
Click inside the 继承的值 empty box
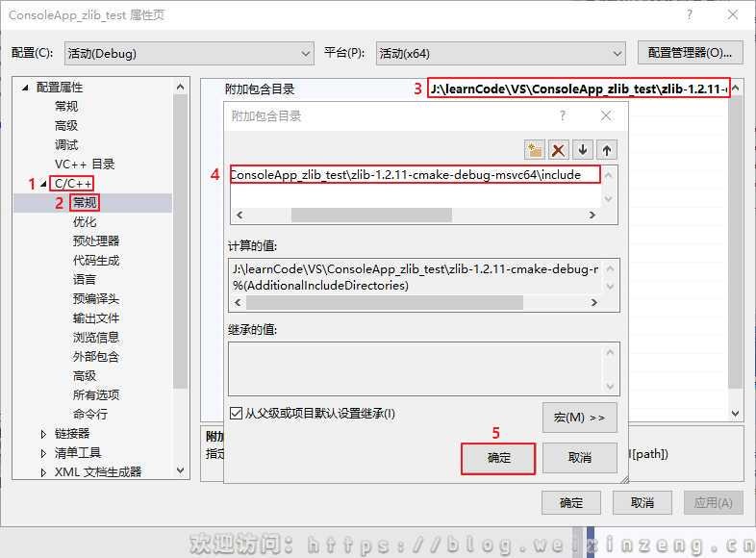pyautogui.click(x=416, y=368)
